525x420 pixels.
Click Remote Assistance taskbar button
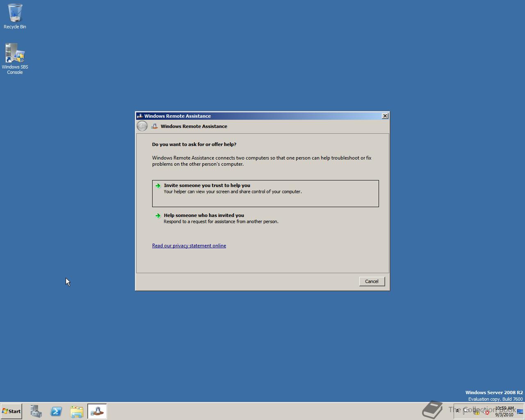97,411
